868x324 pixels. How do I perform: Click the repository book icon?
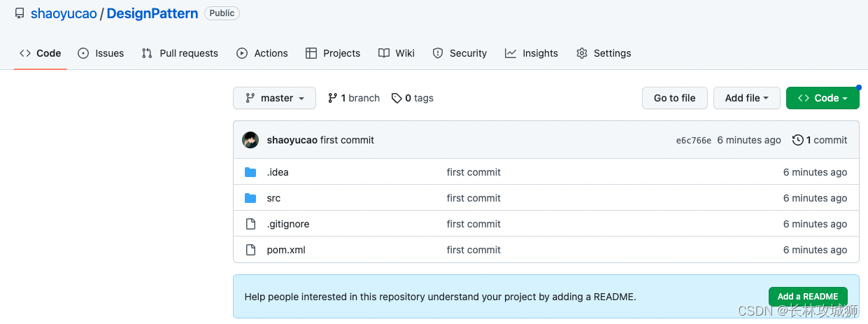[x=20, y=13]
